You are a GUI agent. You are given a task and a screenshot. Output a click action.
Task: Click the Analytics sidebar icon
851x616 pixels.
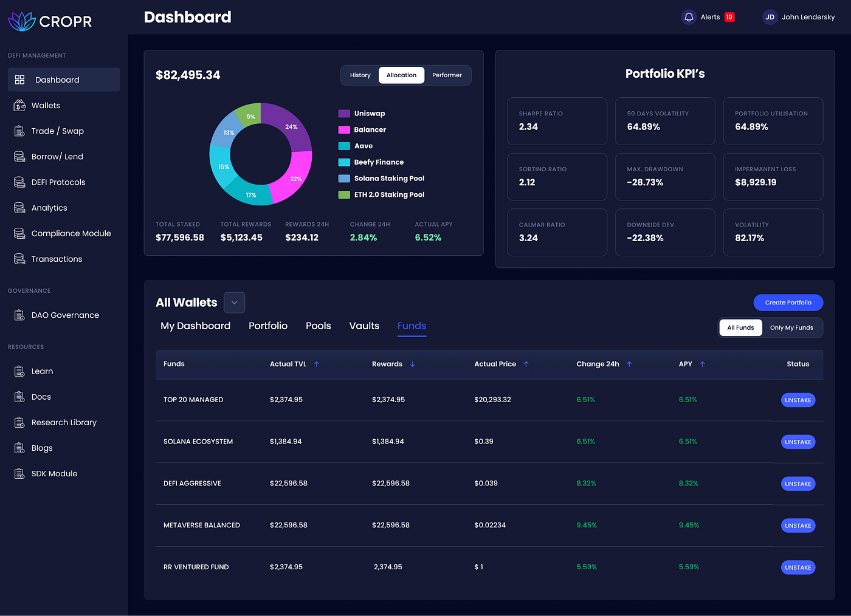point(19,208)
